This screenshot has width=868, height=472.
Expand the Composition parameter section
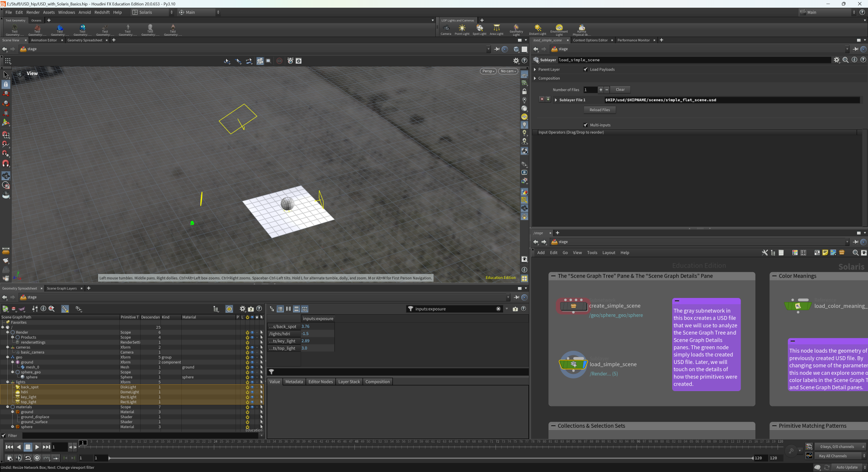point(535,78)
